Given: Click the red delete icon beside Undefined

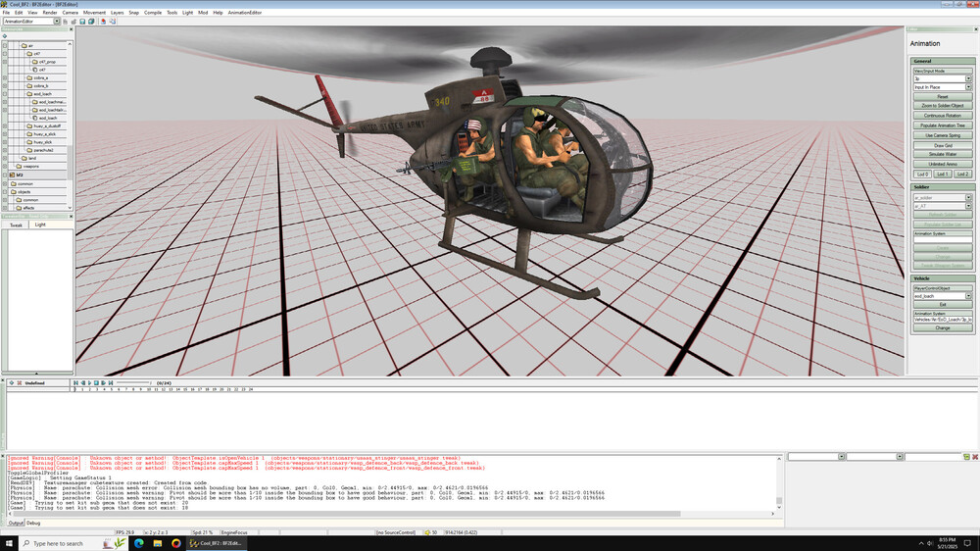Looking at the screenshot, I should (x=20, y=382).
